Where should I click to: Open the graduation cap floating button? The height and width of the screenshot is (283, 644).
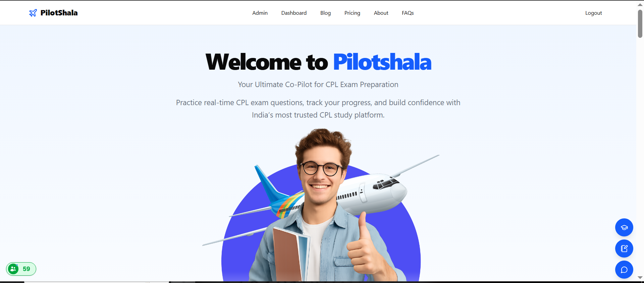624,227
